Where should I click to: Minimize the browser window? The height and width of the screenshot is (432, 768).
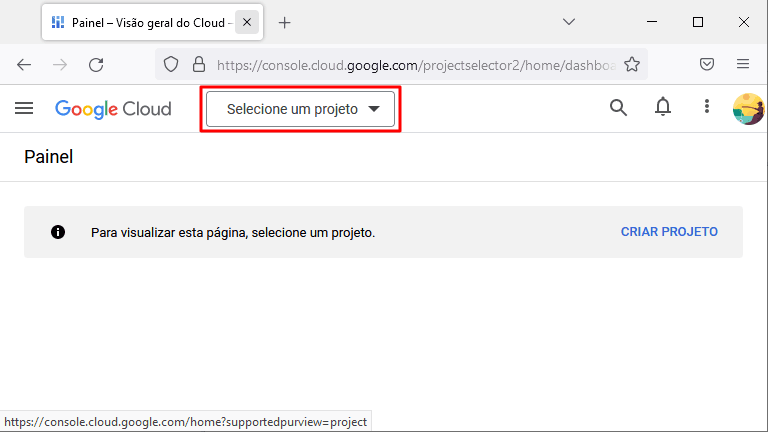coord(652,22)
